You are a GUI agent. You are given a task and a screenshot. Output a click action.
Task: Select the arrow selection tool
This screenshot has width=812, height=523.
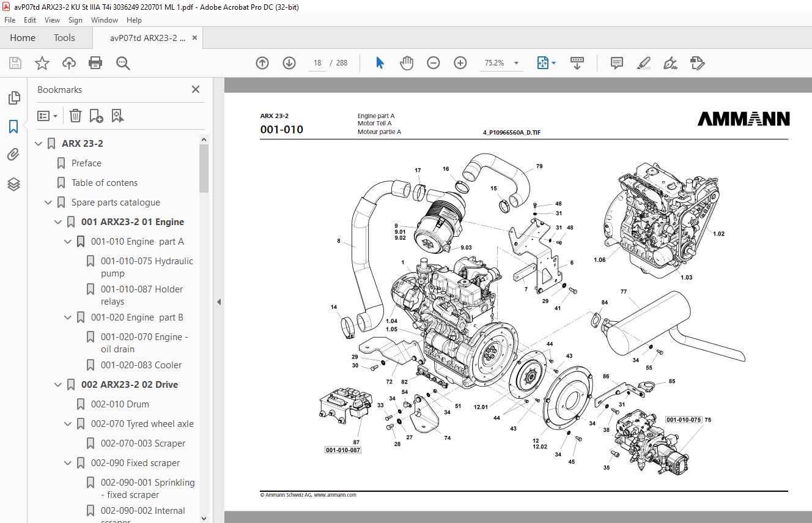coord(380,63)
